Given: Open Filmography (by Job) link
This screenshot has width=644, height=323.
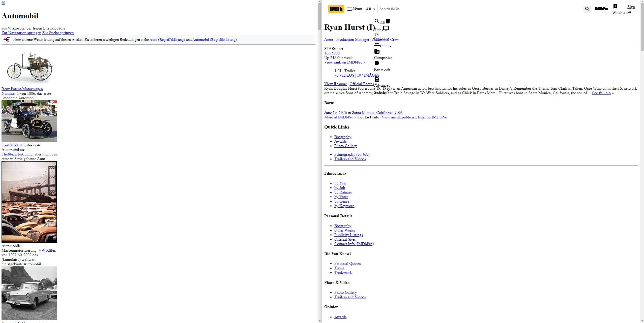Looking at the screenshot, I should 352,154.
